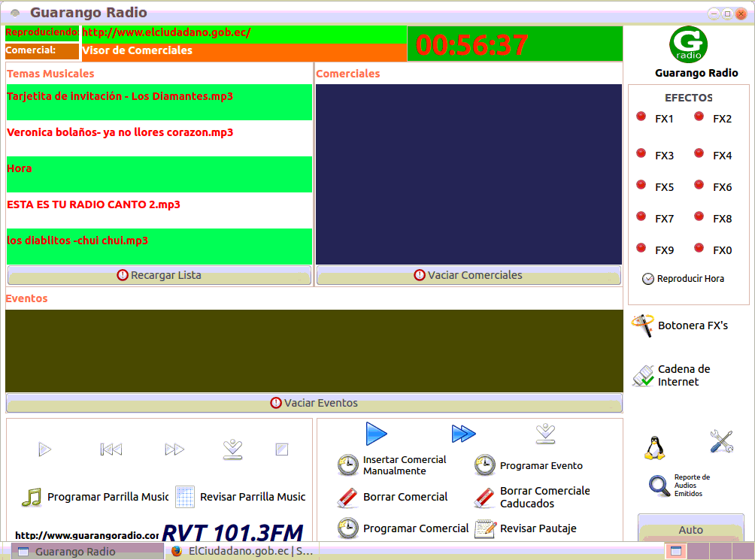Click the red elapsed time counter

[471, 45]
